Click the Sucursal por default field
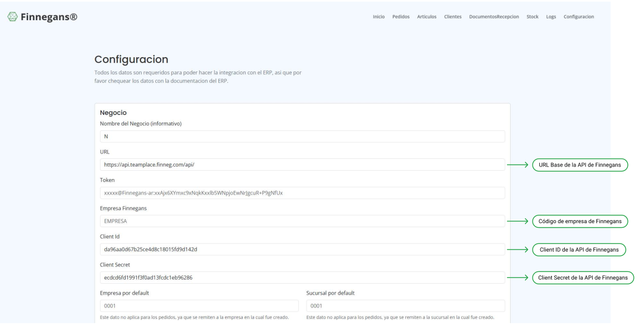Viewport: 644px width, 329px height. click(x=405, y=306)
